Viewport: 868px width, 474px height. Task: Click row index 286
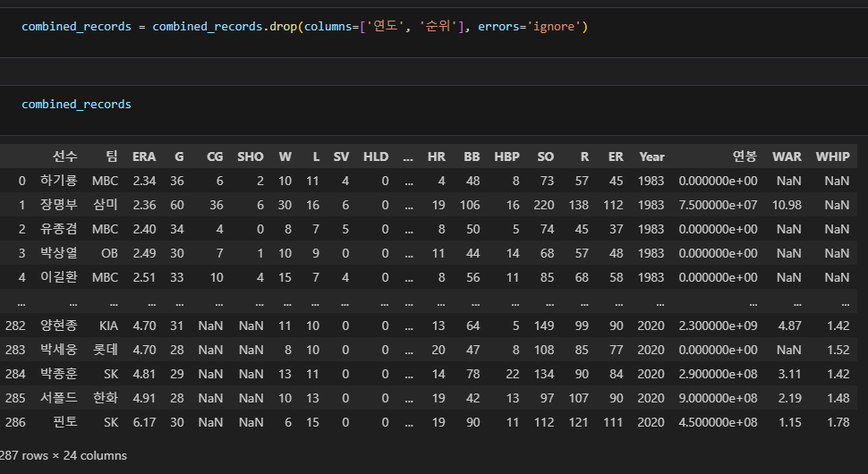tap(15, 422)
